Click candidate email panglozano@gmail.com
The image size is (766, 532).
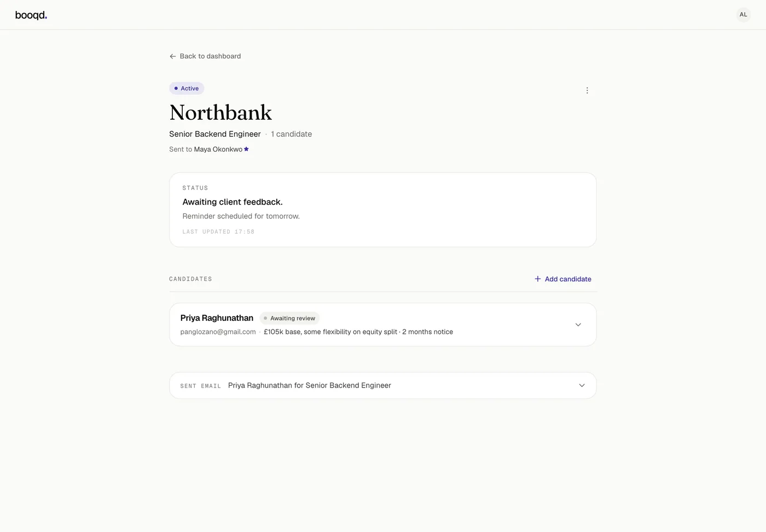tap(218, 332)
